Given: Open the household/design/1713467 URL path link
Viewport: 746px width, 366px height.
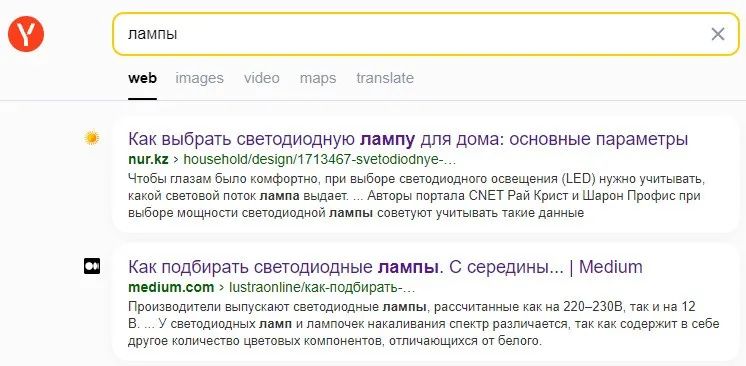Looking at the screenshot, I should [320, 159].
